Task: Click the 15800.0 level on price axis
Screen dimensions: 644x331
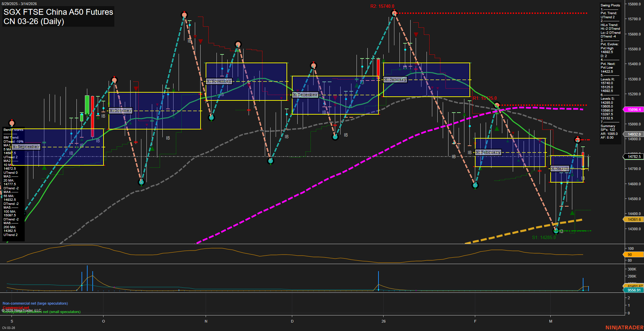Action: click(634, 4)
